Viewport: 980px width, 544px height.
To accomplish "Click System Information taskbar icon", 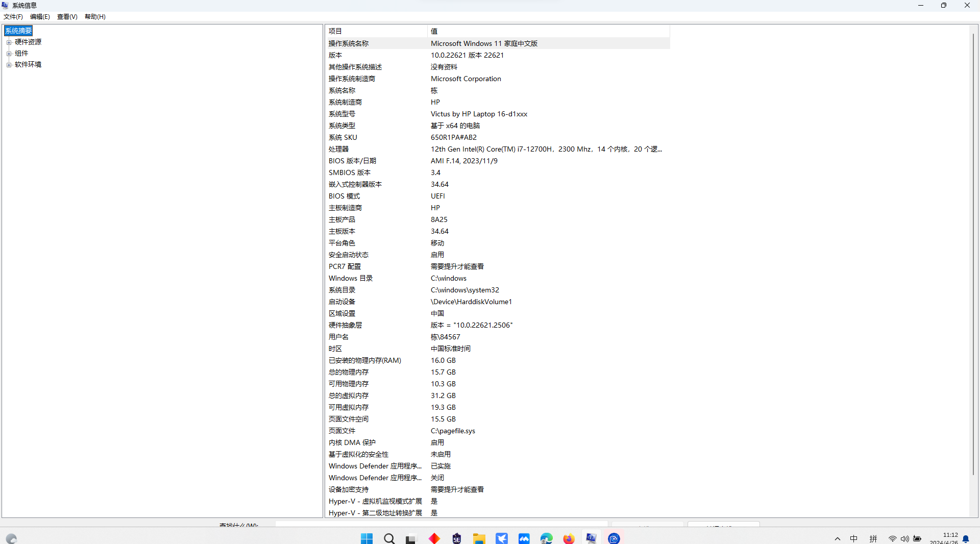I will coord(591,538).
